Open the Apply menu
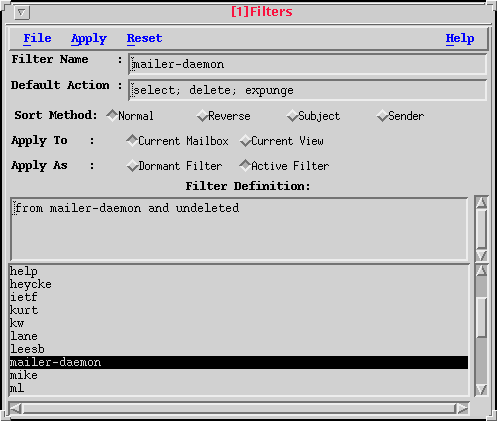 (x=89, y=39)
